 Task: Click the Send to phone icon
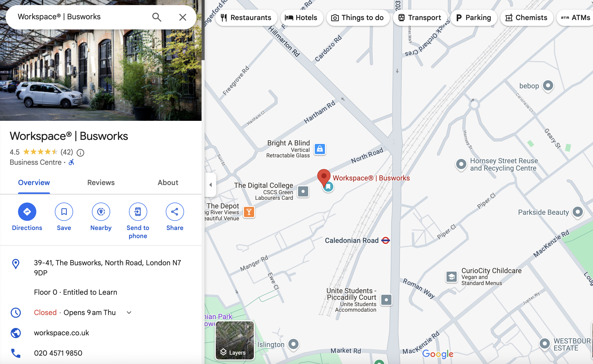[x=138, y=212]
